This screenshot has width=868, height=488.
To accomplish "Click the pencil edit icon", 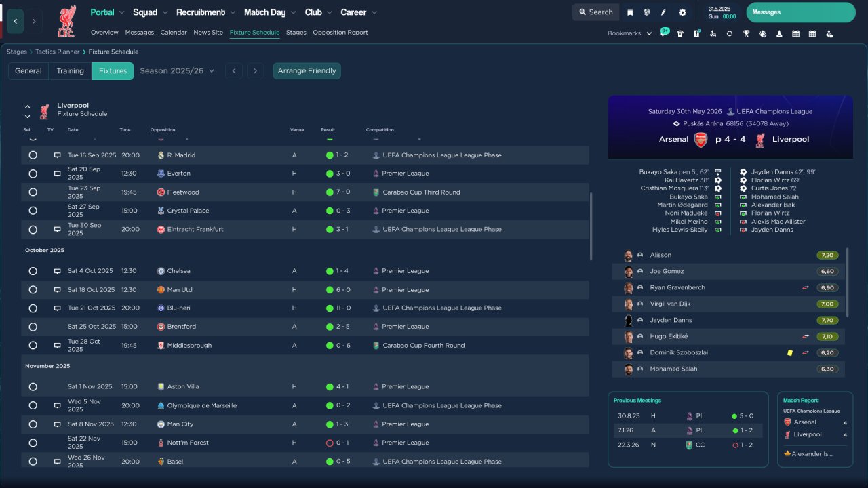I will [663, 12].
